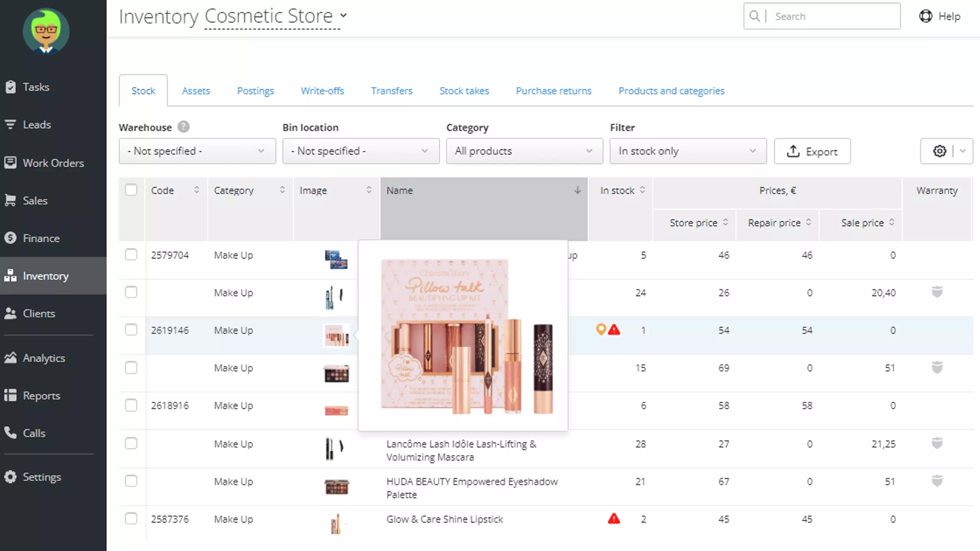Screen dimensions: 980x551
Task: Click warning icon for Glow & Care Lipstick
Action: point(614,518)
